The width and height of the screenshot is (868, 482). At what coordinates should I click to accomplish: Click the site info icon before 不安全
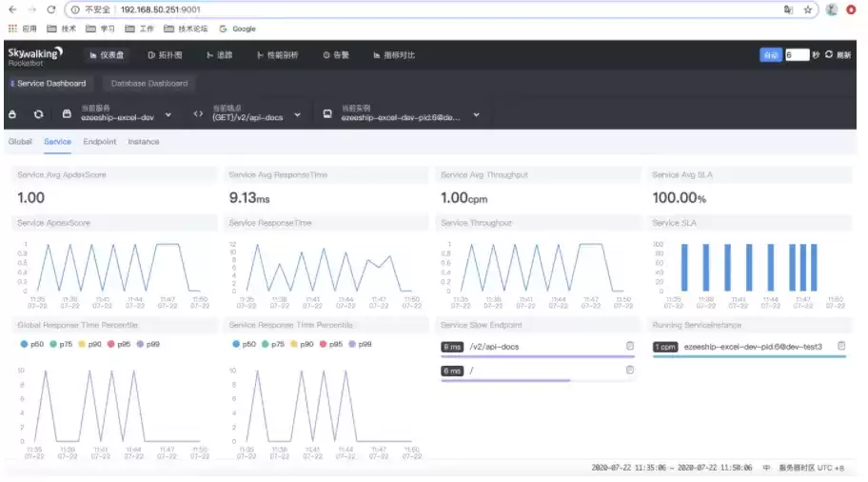[75, 10]
